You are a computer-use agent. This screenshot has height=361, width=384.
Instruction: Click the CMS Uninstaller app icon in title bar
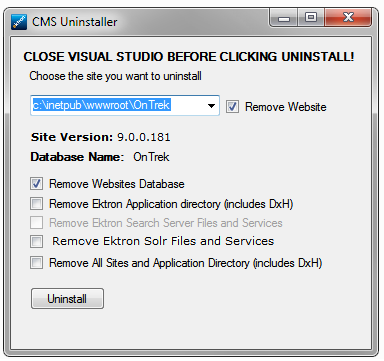[x=19, y=22]
